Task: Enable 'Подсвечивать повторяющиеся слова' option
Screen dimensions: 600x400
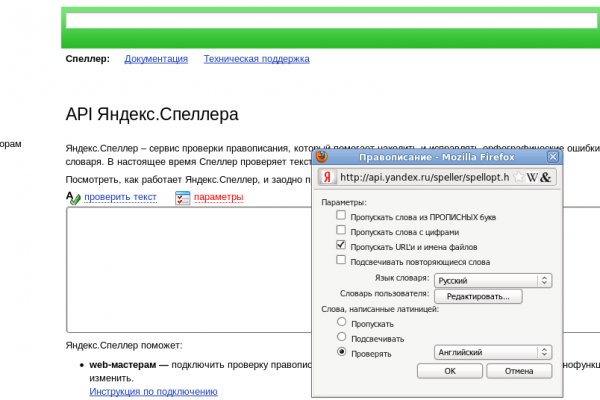Action: pos(342,260)
